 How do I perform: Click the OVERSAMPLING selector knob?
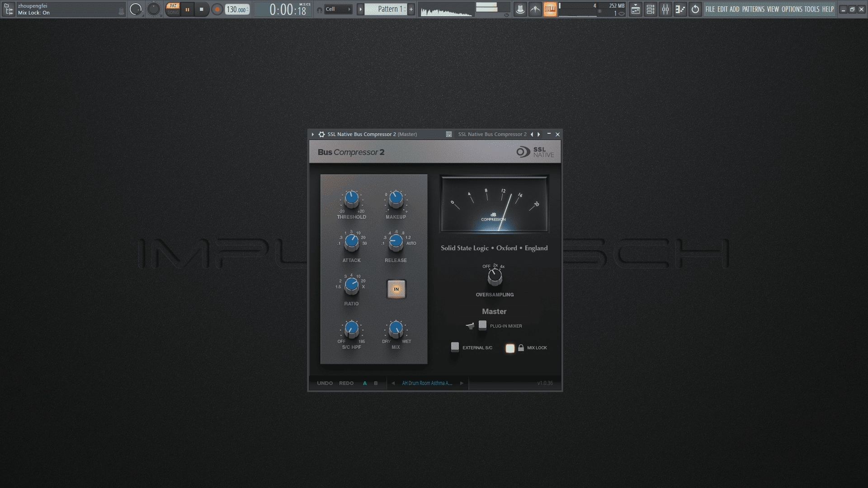[495, 277]
